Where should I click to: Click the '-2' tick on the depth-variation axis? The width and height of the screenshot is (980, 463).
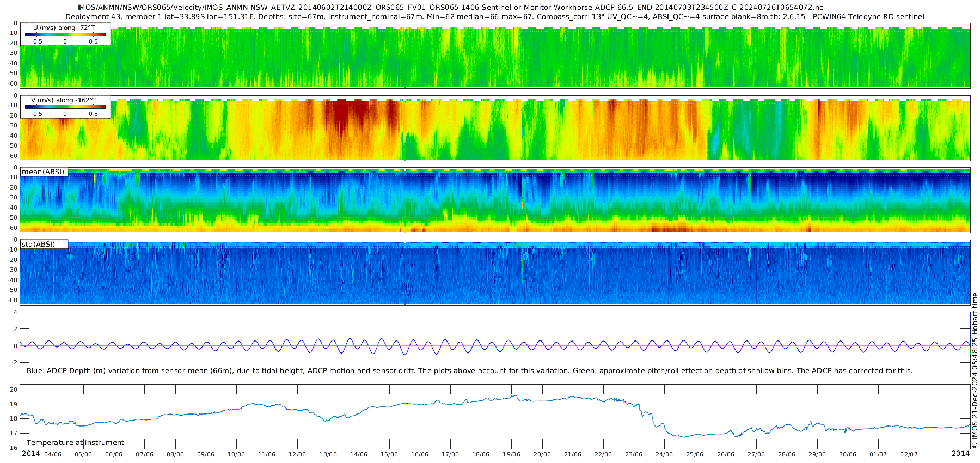click(14, 363)
